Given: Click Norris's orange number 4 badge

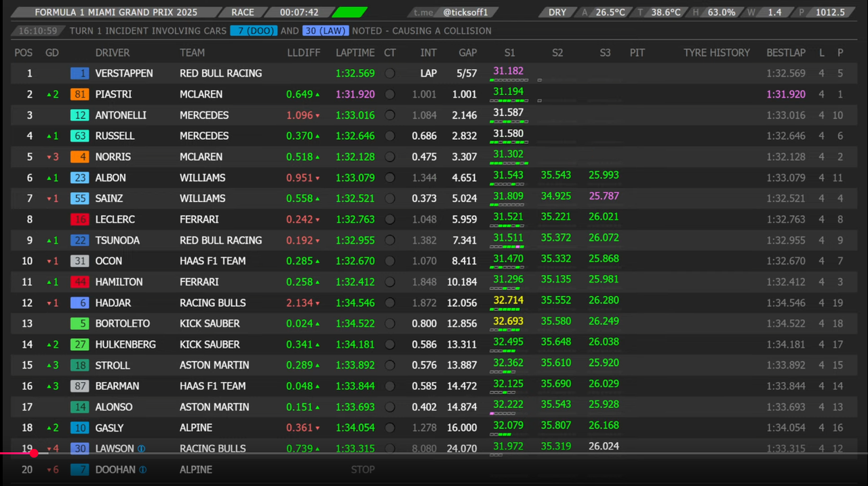Looking at the screenshot, I should (80, 157).
